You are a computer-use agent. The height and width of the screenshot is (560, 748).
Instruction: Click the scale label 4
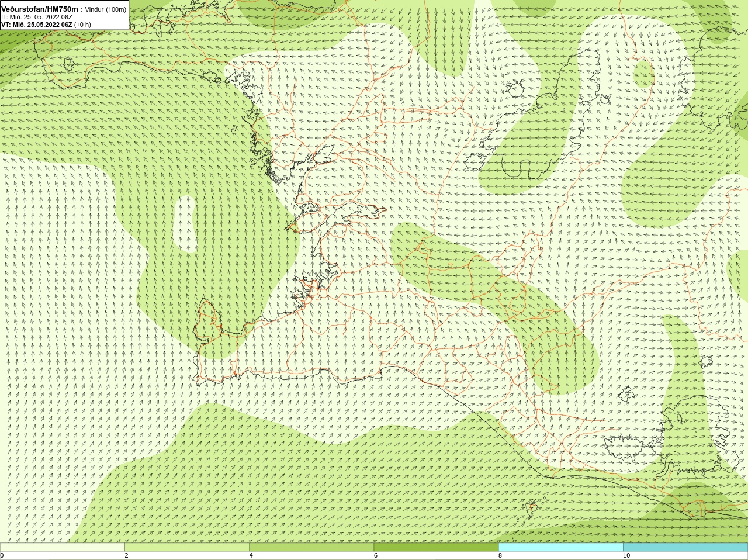251,556
